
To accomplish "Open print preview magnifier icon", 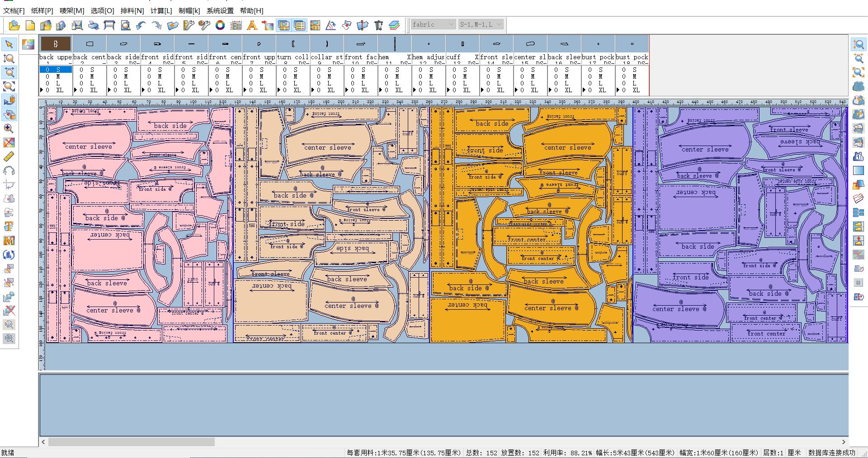I will click(126, 25).
